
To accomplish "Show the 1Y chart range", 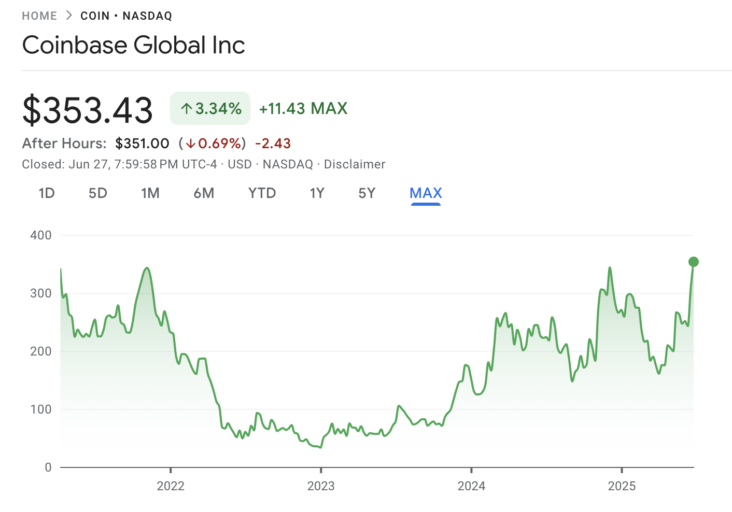I will pyautogui.click(x=316, y=193).
